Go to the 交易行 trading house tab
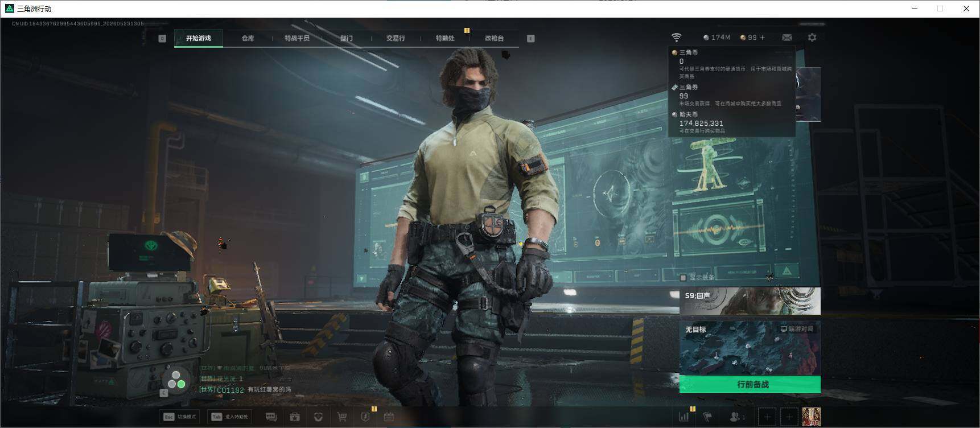Screen dimensions: 980x428 (x=396, y=38)
